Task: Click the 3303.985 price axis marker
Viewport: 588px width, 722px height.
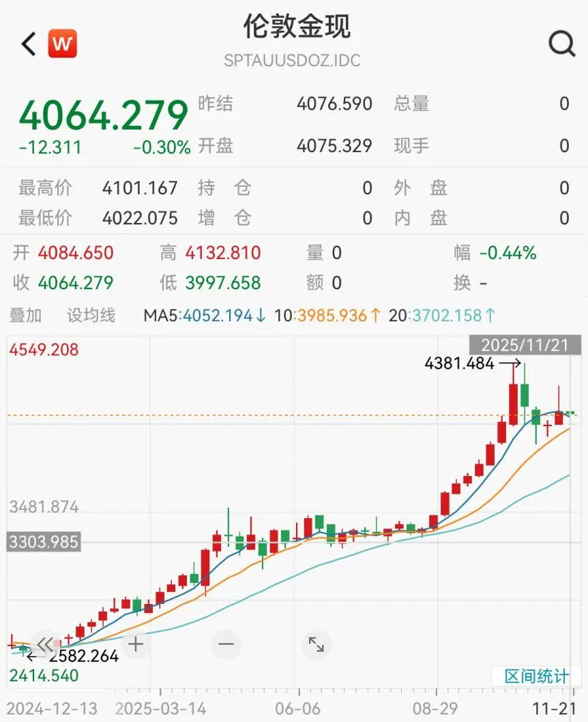Action: (44, 543)
